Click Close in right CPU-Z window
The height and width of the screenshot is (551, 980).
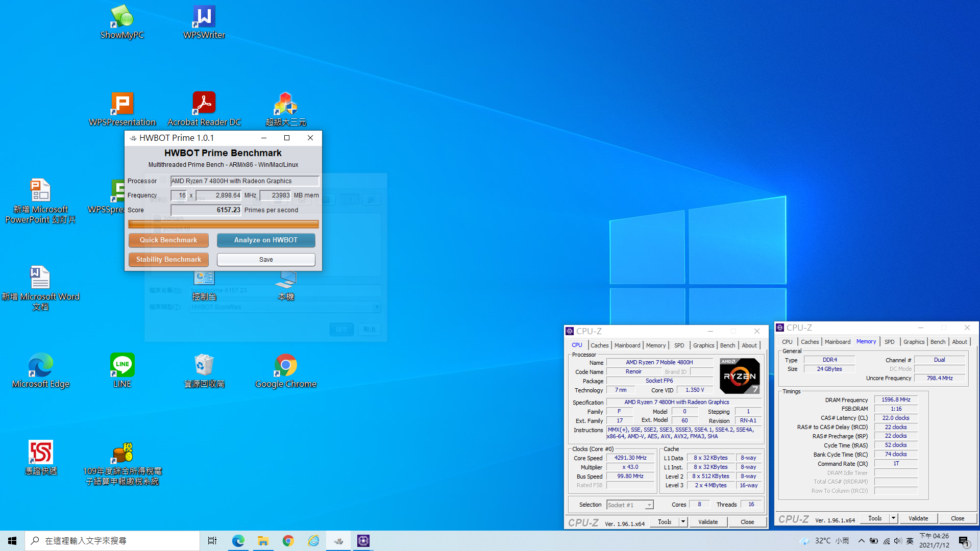pyautogui.click(x=958, y=518)
